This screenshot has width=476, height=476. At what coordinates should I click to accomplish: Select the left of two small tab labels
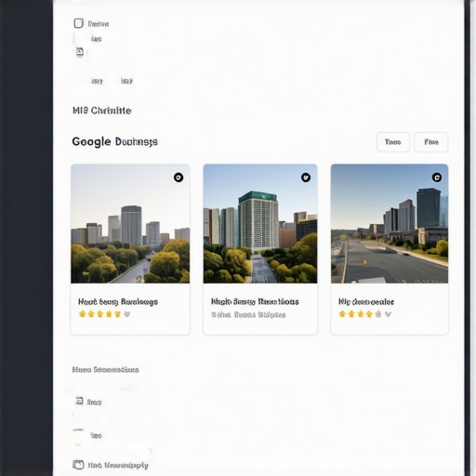97,81
